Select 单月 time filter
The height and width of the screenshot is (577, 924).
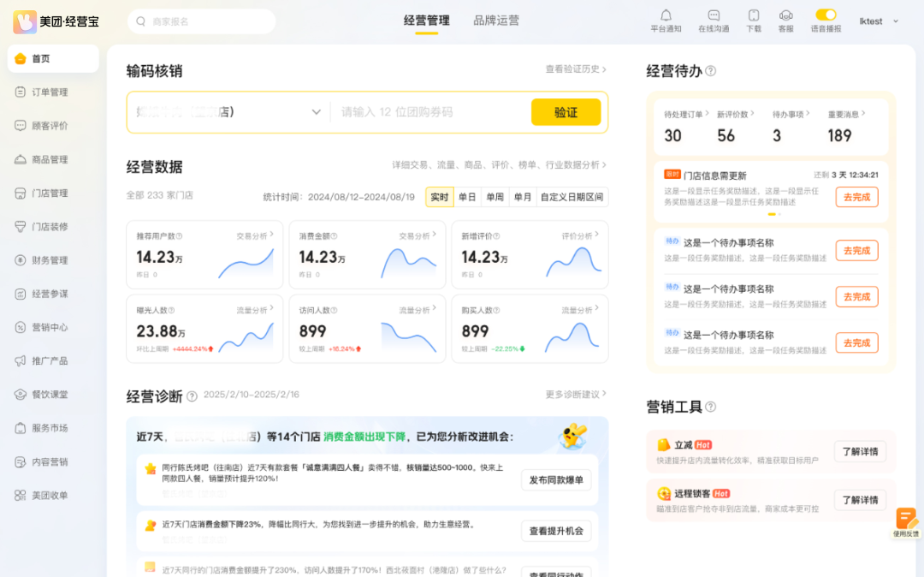pyautogui.click(x=523, y=196)
